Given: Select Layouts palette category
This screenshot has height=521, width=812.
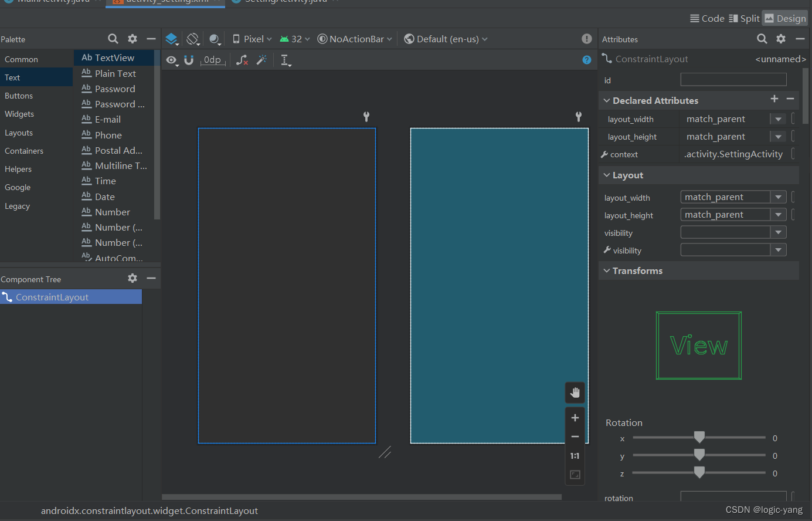Looking at the screenshot, I should point(36,133).
